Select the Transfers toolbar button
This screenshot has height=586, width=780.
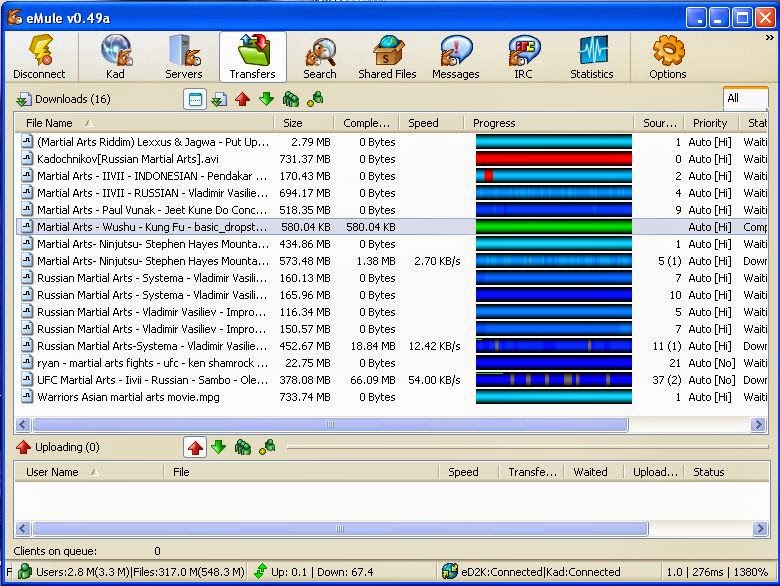click(253, 57)
